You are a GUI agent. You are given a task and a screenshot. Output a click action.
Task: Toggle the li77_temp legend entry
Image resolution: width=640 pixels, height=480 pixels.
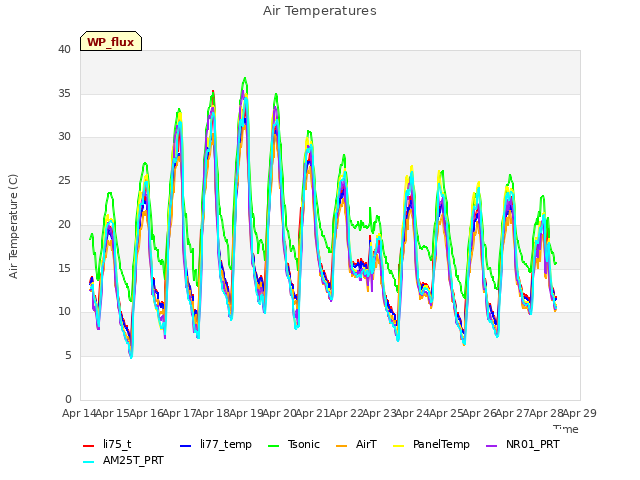[x=216, y=444]
